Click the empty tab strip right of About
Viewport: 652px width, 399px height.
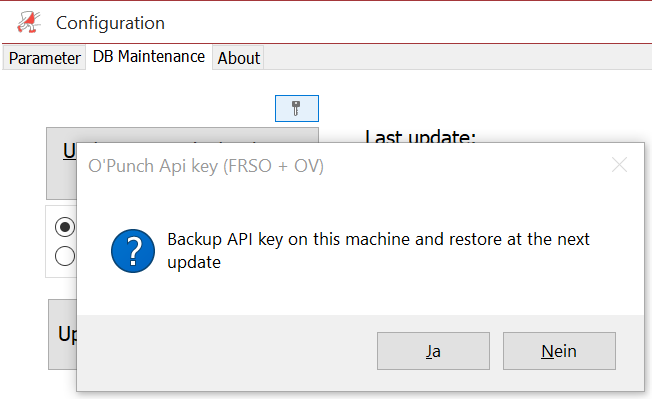(457, 57)
